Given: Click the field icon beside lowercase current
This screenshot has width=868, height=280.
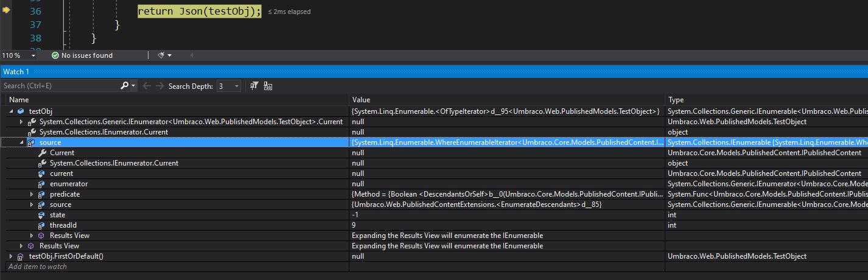Looking at the screenshot, I should (42, 173).
